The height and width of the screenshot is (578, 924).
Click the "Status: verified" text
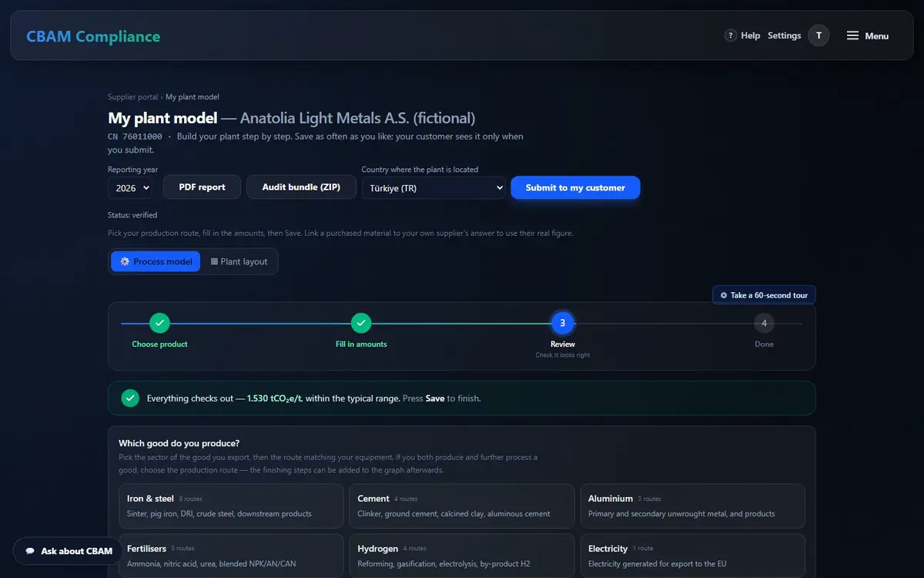(132, 215)
